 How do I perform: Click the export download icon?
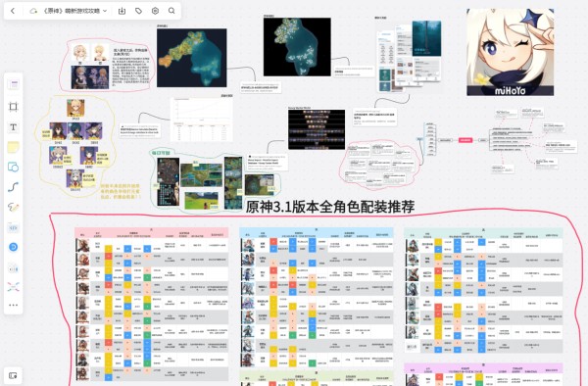tap(122, 11)
